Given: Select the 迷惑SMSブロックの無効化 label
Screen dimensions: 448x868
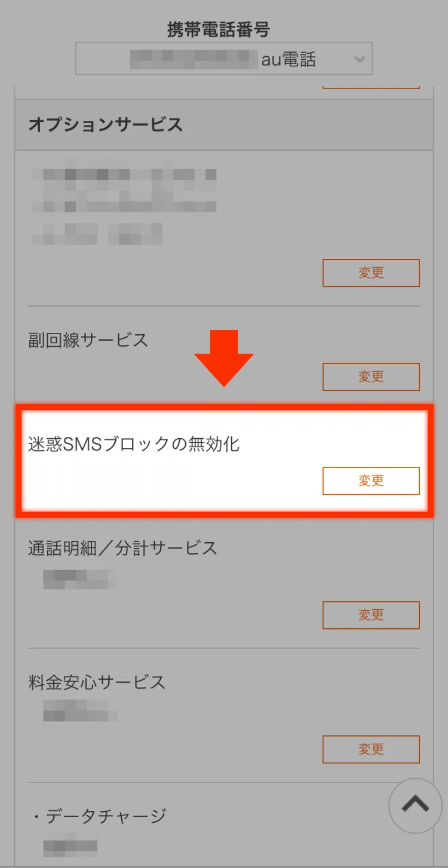Looking at the screenshot, I should coord(134,444).
